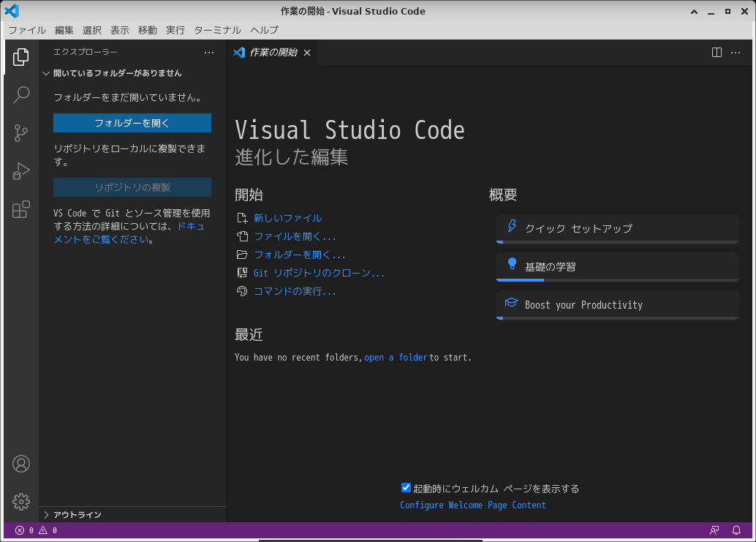Screen dimensions: 756x542
Task: Open the 実行 menu
Action: (175, 31)
